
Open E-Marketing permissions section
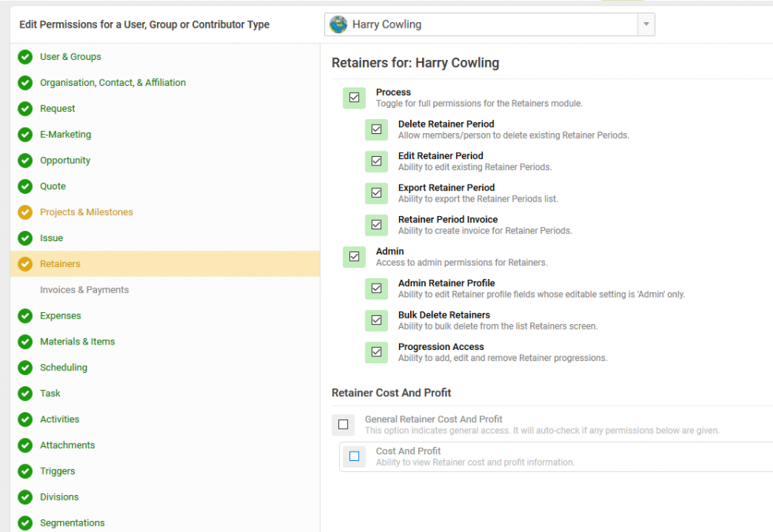65,135
